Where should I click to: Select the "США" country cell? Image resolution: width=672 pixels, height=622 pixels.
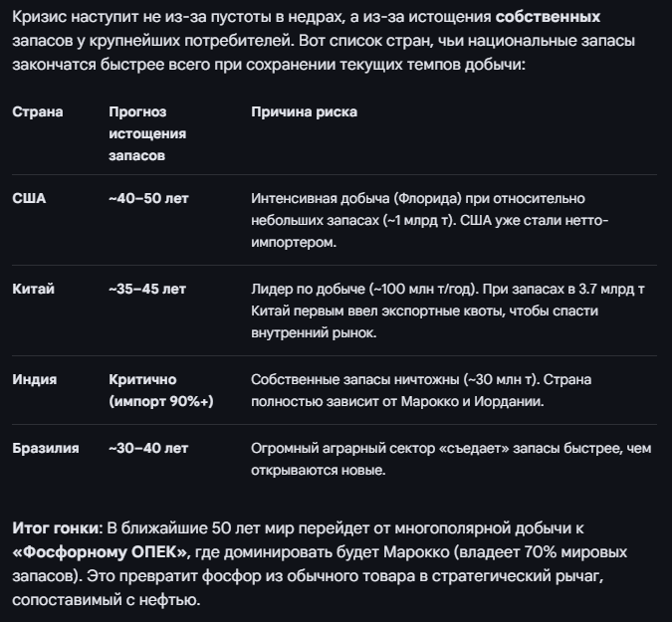click(29, 198)
